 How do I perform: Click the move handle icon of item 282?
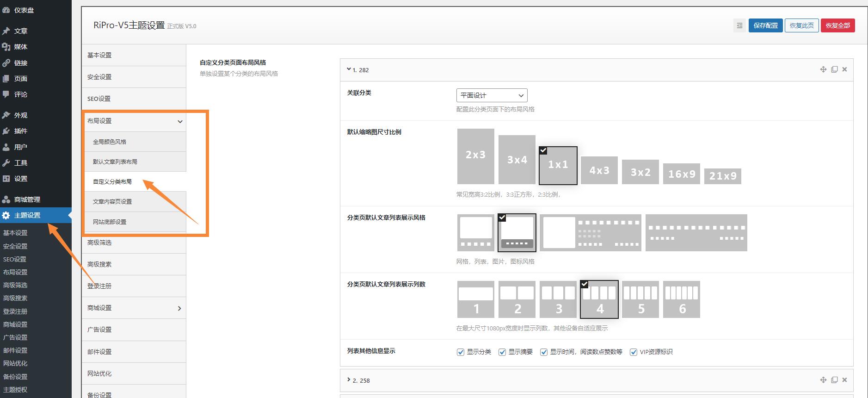pos(823,69)
